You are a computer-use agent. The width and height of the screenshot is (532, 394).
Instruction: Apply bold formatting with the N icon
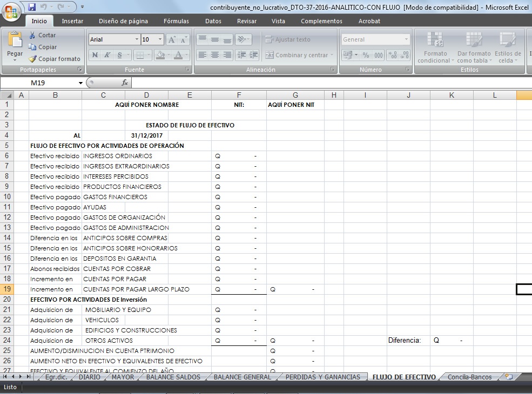pos(95,54)
